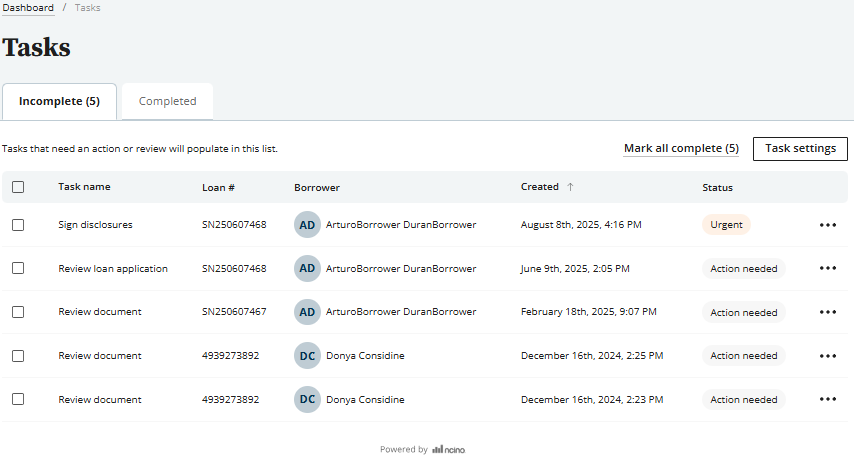Switch to the Completed tab
Viewport: 854px width, 456px height.
[167, 101]
